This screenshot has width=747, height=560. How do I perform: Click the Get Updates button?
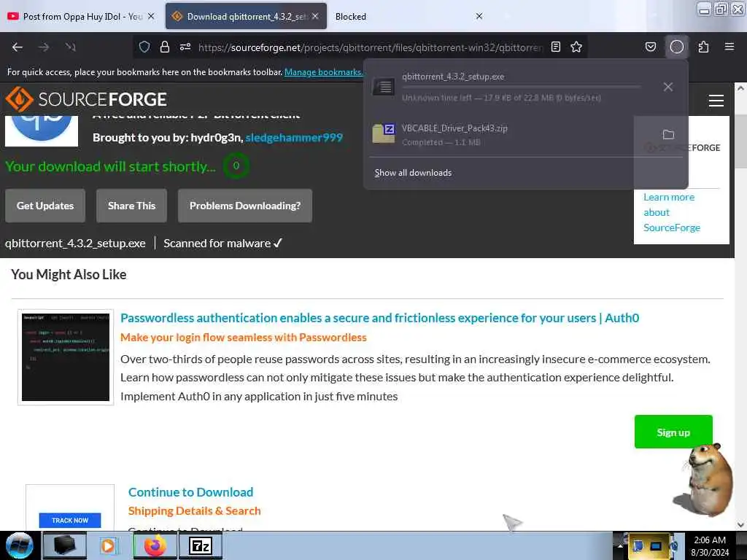point(45,206)
